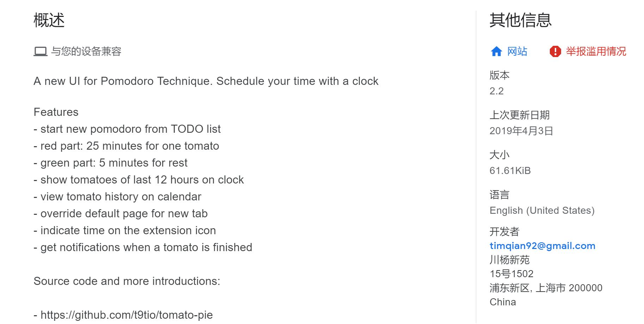The width and height of the screenshot is (644, 324).
Task: Click the 举报滥用情况 report link
Action: [596, 52]
